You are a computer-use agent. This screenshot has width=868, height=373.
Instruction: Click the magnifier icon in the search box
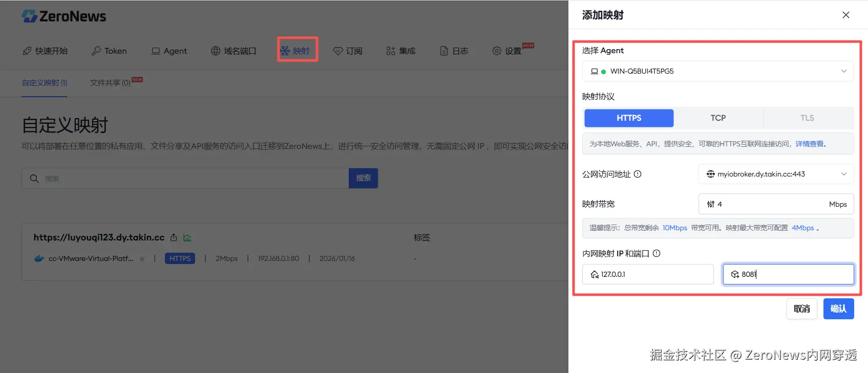point(34,178)
